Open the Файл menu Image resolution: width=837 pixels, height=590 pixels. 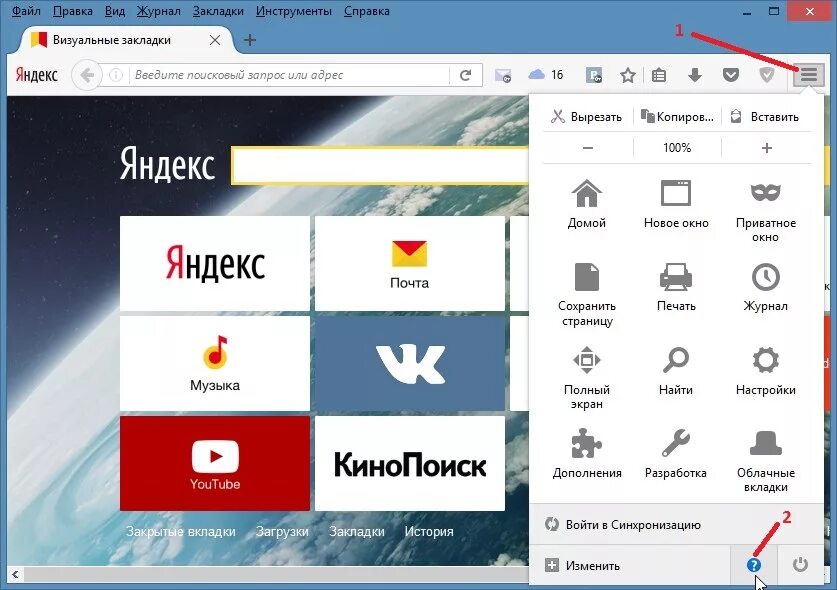(26, 11)
